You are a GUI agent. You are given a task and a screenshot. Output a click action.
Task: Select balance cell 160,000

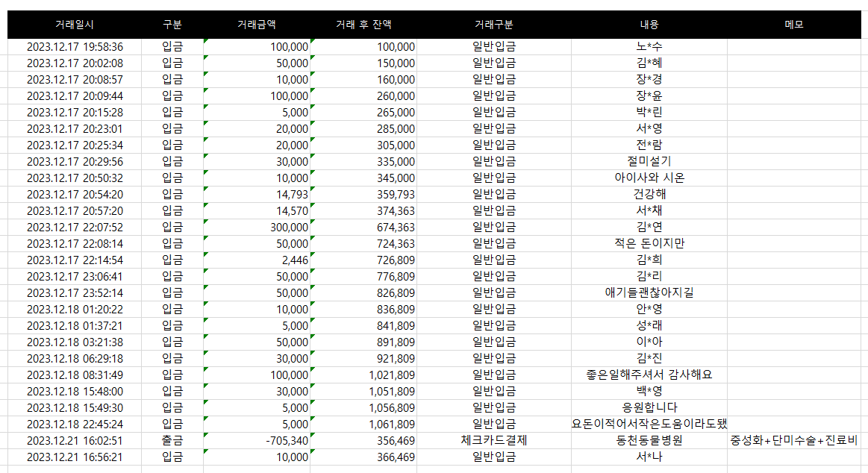[363, 80]
